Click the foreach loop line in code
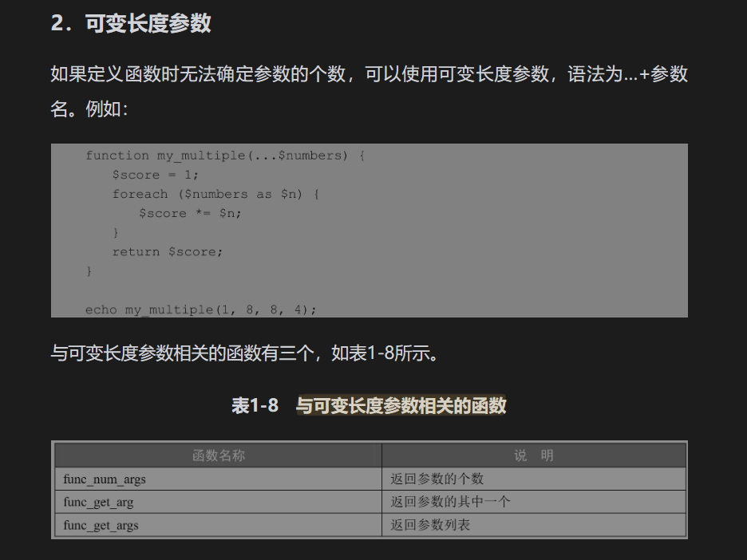Image resolution: width=747 pixels, height=560 pixels. [x=215, y=194]
